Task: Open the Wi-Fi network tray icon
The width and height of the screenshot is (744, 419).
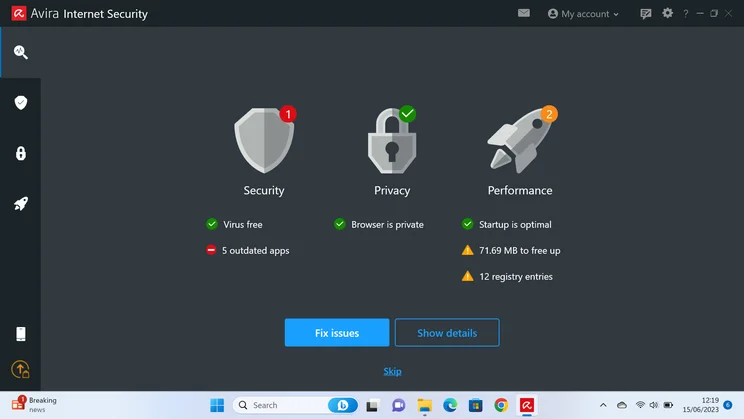Action: tap(640, 405)
